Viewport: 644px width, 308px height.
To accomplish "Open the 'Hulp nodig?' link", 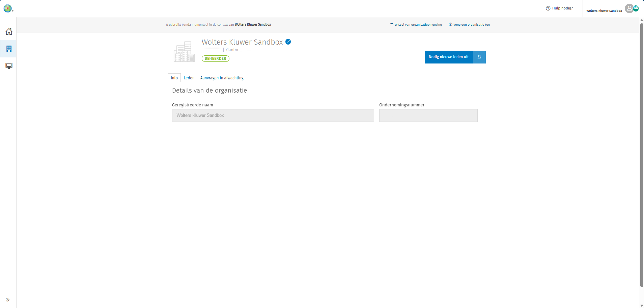I will coord(562,8).
